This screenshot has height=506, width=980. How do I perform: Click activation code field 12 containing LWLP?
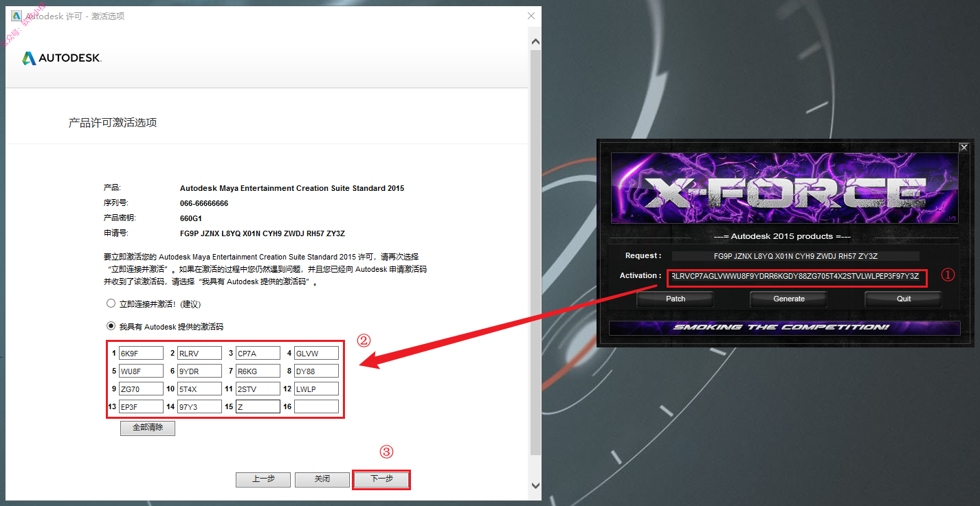316,389
